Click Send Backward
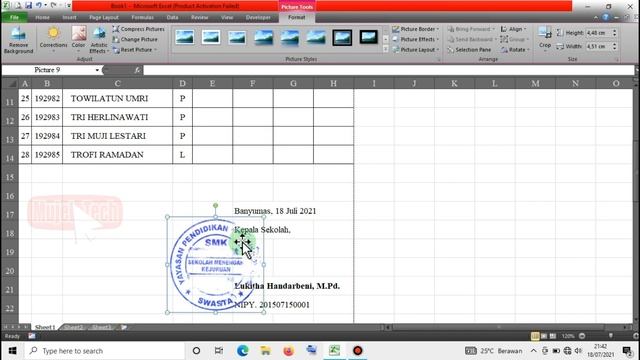Screen dimensions: 640x360 [471, 39]
